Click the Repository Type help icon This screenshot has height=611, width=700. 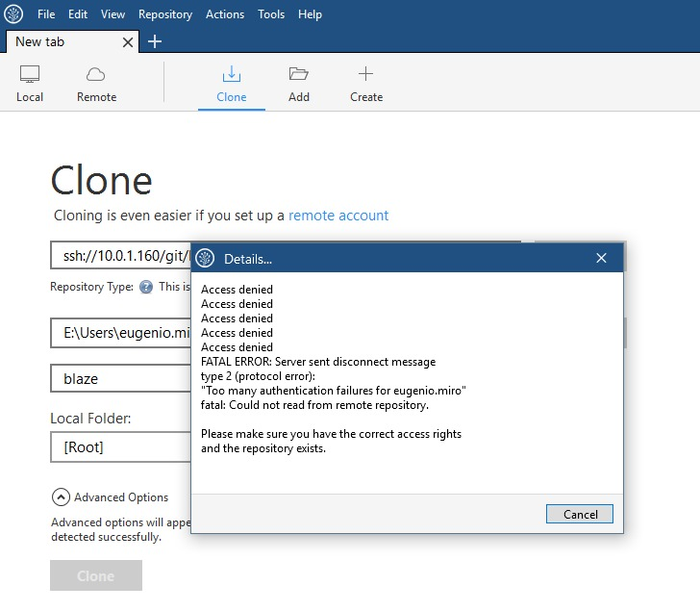(145, 287)
